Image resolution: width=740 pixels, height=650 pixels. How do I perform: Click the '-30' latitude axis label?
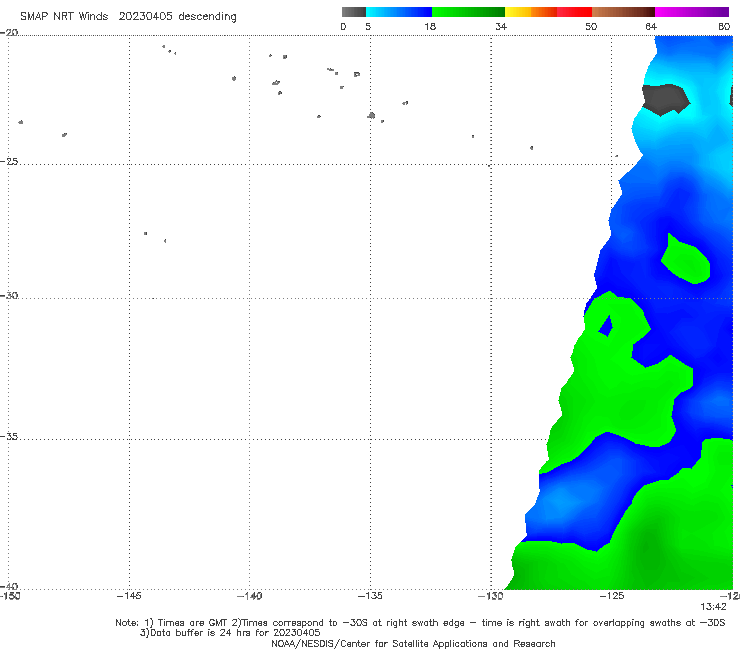(x=9, y=295)
